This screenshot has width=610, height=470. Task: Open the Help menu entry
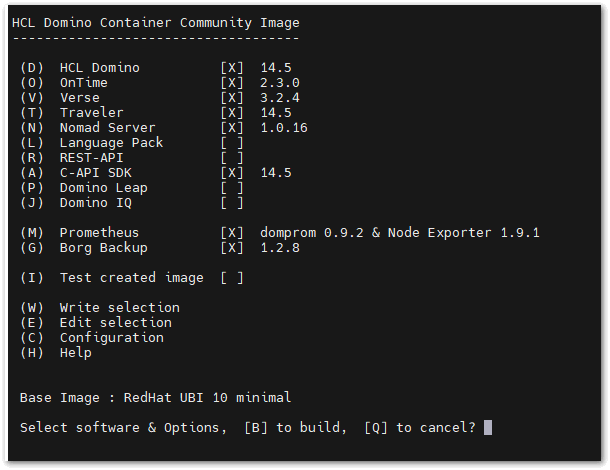coord(75,353)
